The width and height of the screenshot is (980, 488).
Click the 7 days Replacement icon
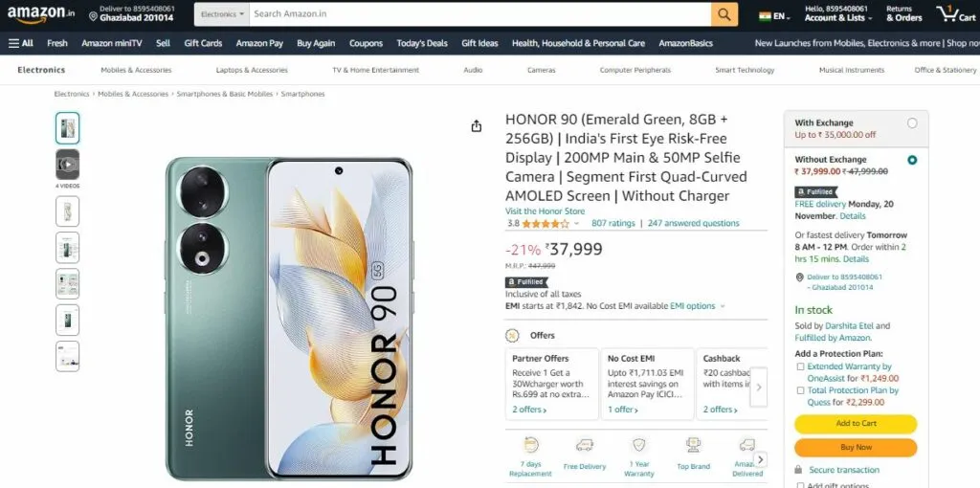tap(530, 445)
